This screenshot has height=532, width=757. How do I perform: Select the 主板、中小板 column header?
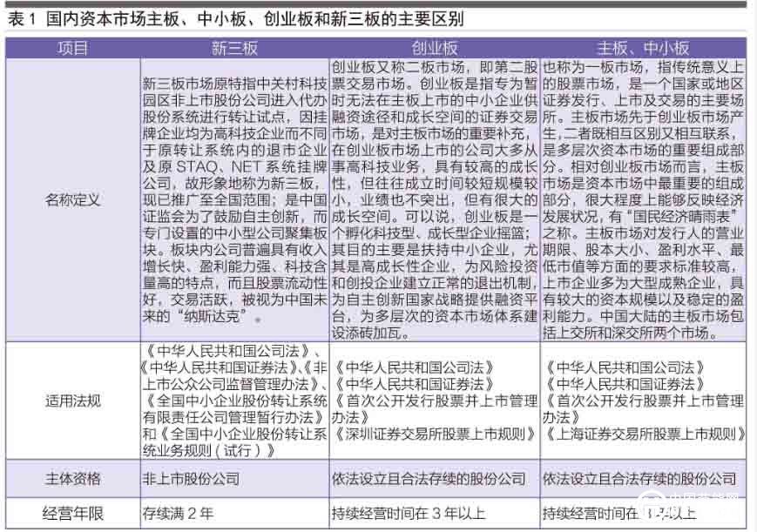click(x=643, y=49)
